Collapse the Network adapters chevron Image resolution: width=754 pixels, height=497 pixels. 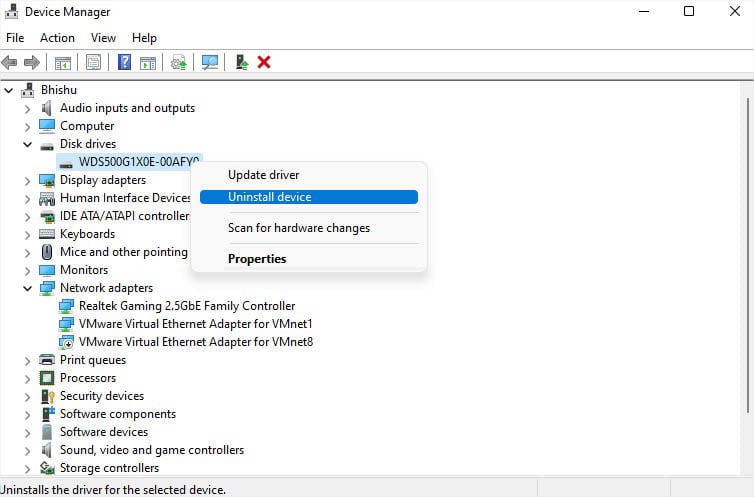tap(27, 288)
